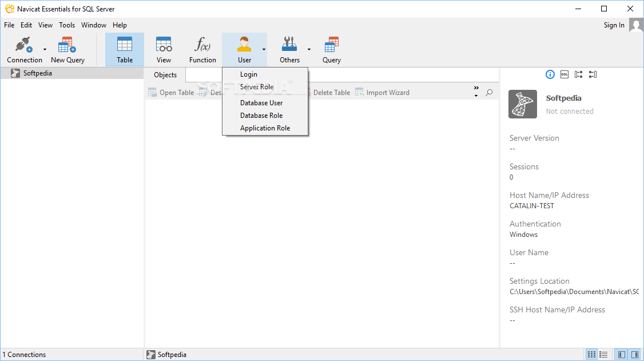Choose Application Role from the menu
This screenshot has width=644, height=361.
click(265, 128)
